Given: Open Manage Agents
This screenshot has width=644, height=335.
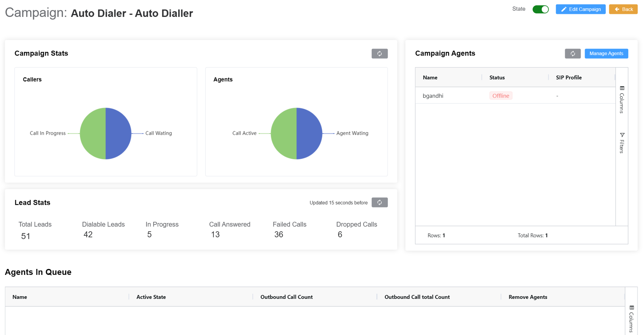Looking at the screenshot, I should click(606, 53).
